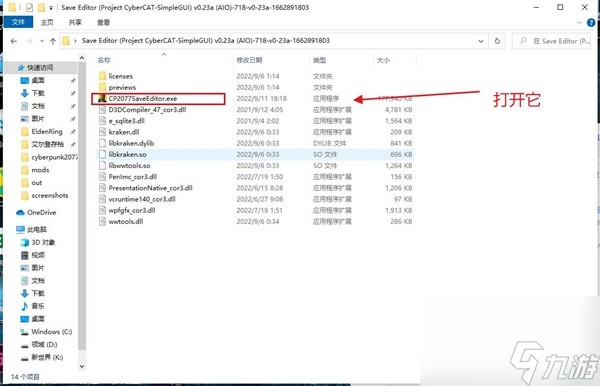Select libkraken.dylib file
Viewport: 600px width, 386px height.
131,143
